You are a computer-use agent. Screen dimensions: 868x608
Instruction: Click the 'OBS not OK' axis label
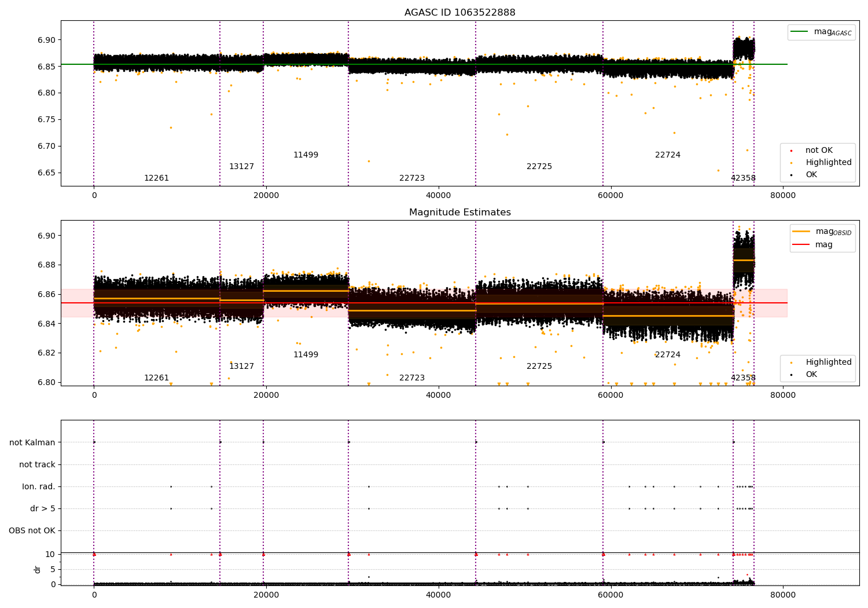point(32,530)
